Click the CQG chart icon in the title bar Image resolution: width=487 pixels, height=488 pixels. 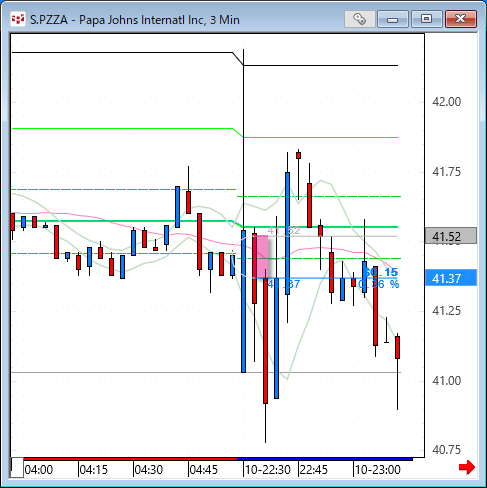[x=18, y=19]
